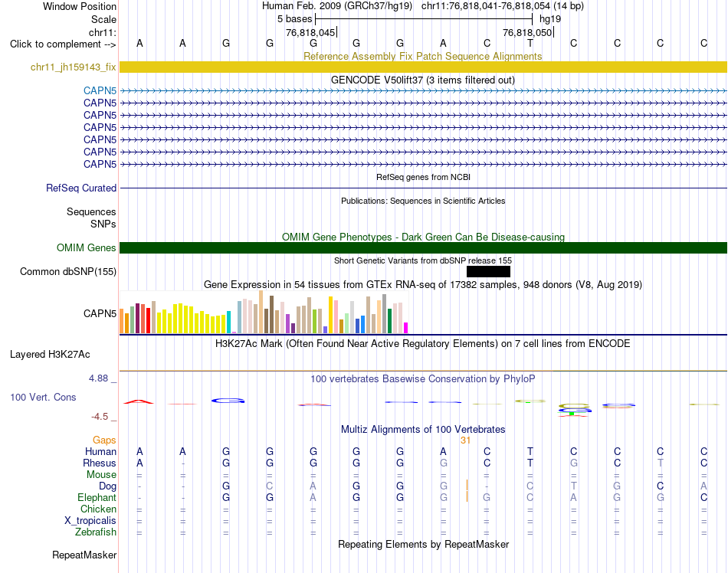Click the orange insertion tick in the Elephant row
The image size is (728, 573).
pos(467,497)
